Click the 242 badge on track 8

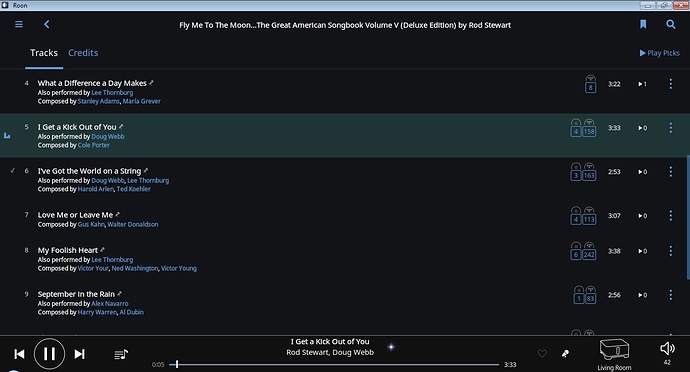point(589,254)
